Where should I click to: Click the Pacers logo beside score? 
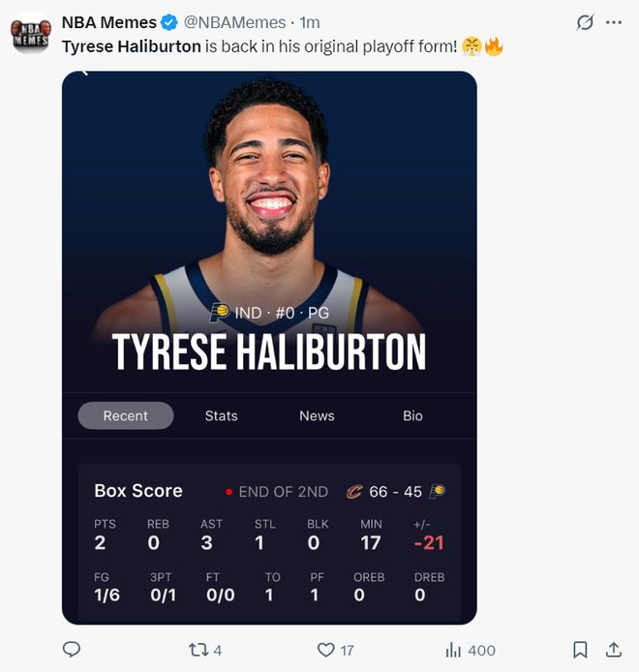click(x=438, y=492)
